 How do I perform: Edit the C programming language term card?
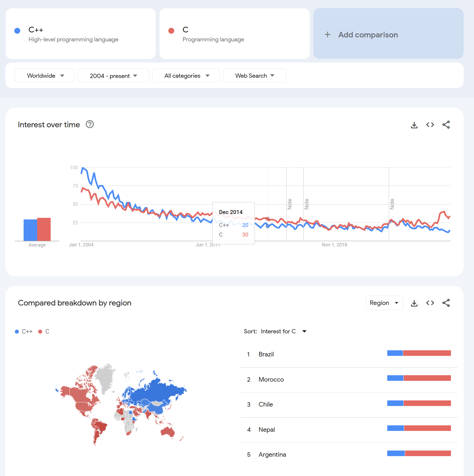pos(234,34)
